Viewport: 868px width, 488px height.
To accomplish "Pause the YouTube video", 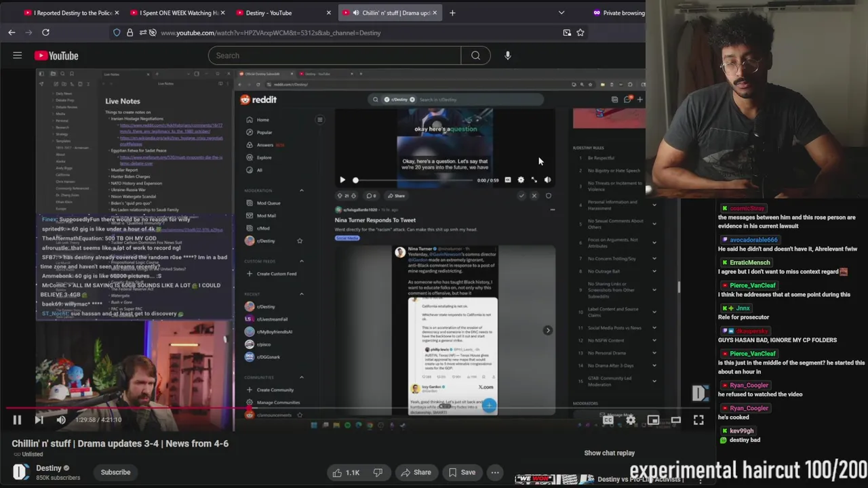I will click(17, 420).
